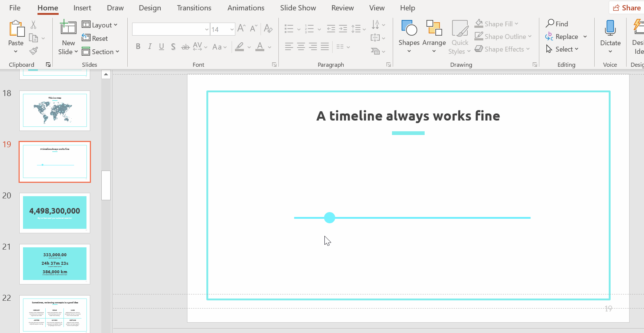Toggle Underline text formatting
Image resolution: width=644 pixels, height=333 pixels.
(x=161, y=47)
